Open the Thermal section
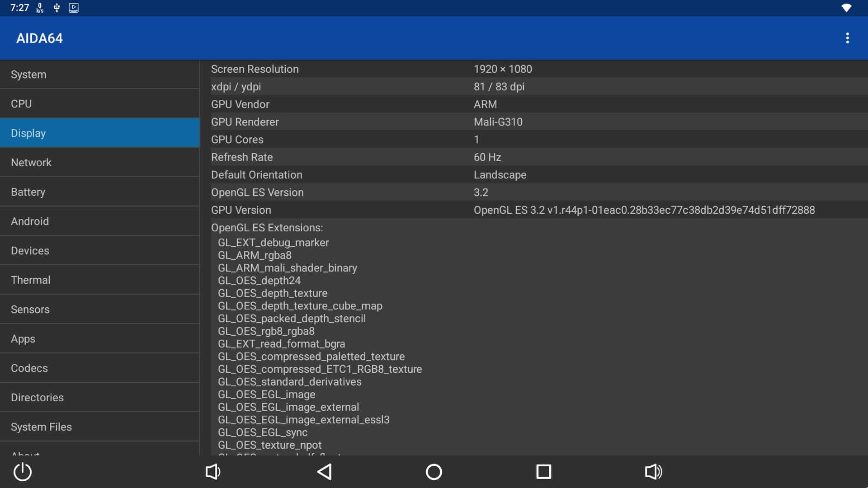The height and width of the screenshot is (488, 868). pos(99,280)
